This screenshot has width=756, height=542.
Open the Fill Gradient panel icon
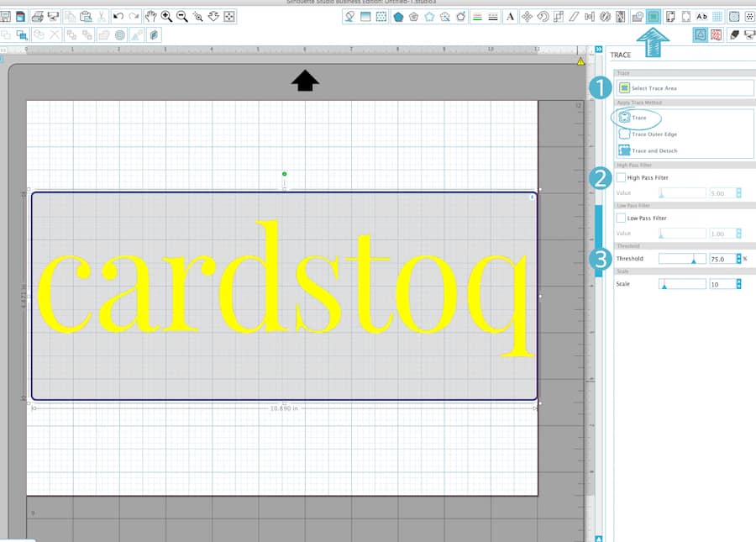pos(365,17)
